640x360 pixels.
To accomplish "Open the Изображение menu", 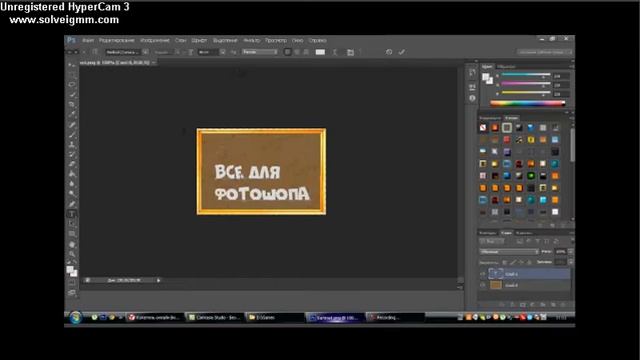I will point(155,40).
